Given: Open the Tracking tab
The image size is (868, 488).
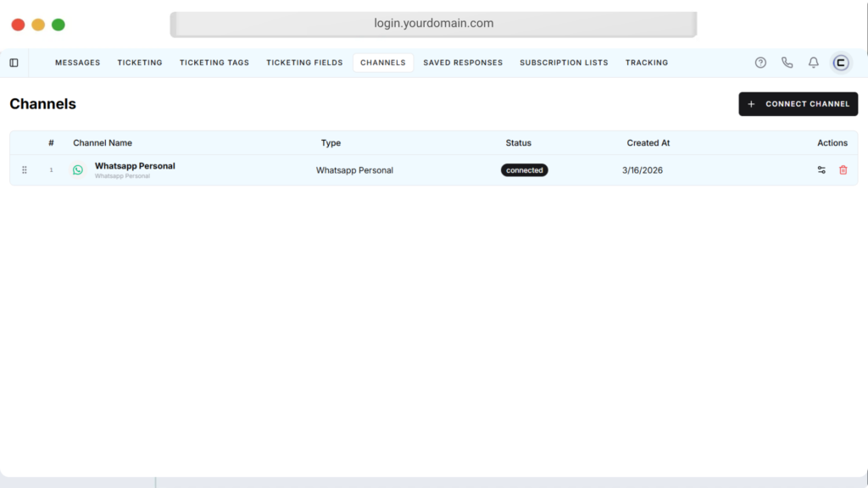Looking at the screenshot, I should (647, 63).
